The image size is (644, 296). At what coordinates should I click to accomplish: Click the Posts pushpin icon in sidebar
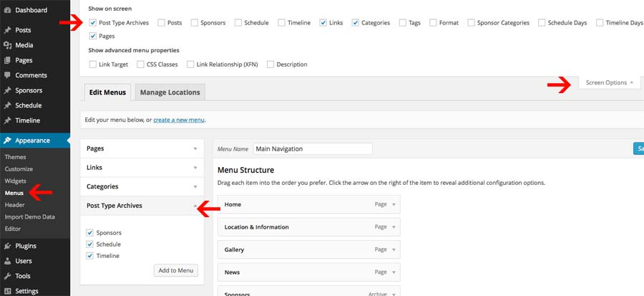(7, 30)
